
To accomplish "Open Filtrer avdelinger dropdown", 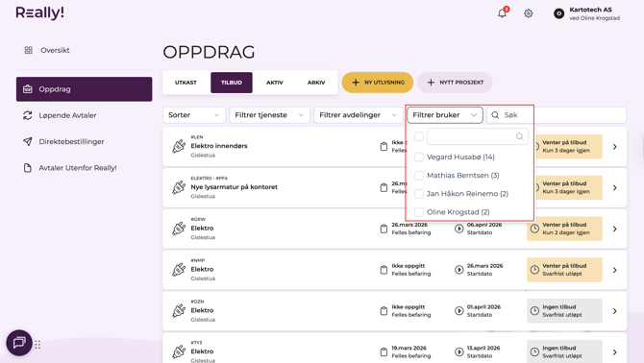I will pyautogui.click(x=358, y=115).
